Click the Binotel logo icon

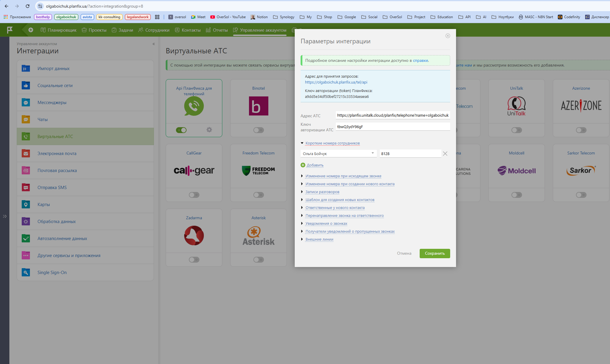tap(258, 106)
